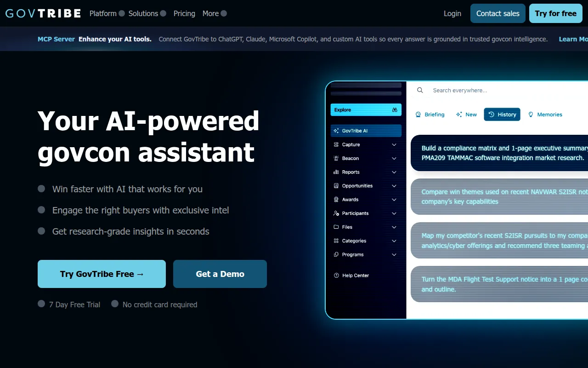The height and width of the screenshot is (368, 588).
Task: Open the competitor S2ISR pursuits entry
Action: pos(499,241)
